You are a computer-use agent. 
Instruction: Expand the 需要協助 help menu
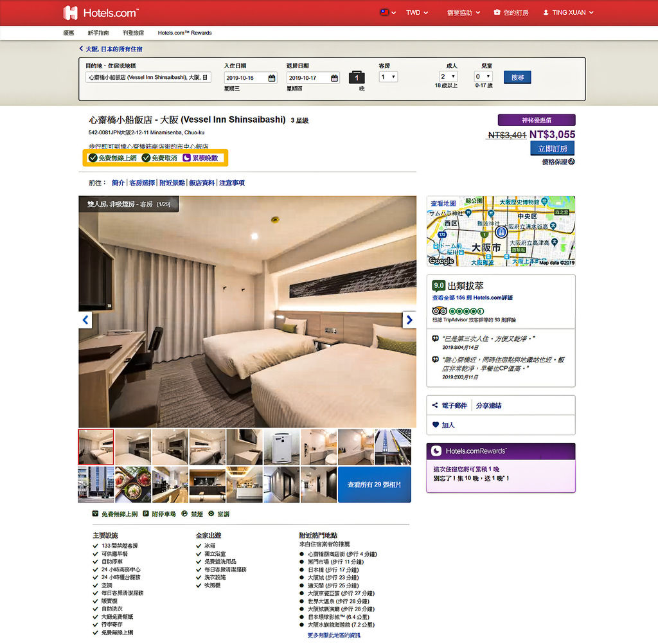point(463,13)
